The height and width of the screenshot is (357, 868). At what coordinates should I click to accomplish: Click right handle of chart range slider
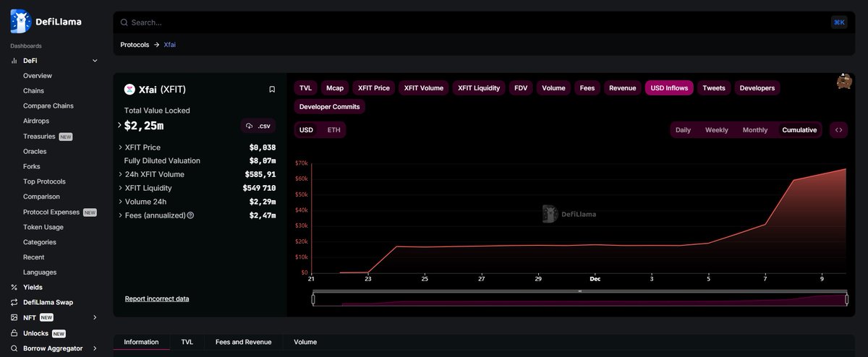coord(847,298)
